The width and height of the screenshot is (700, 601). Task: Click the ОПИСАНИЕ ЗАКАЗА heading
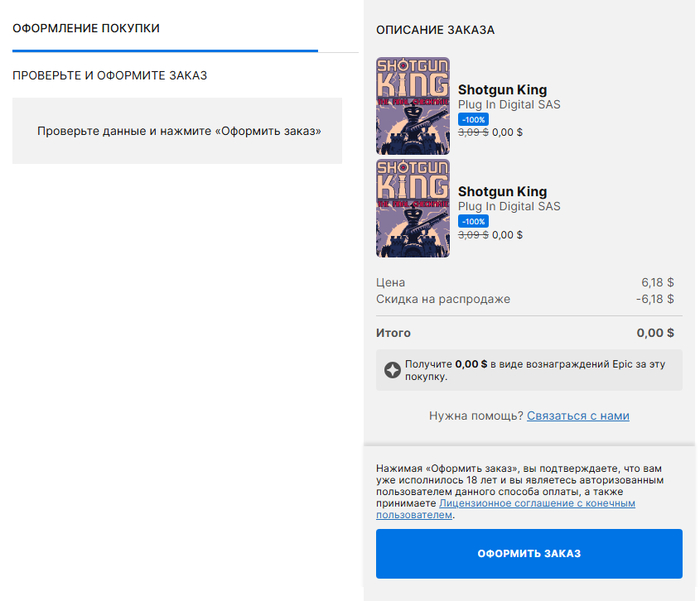coord(435,30)
